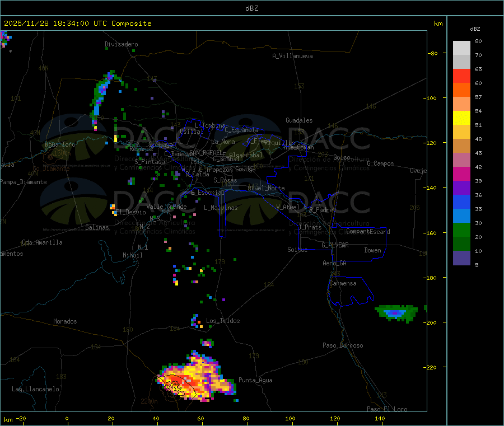The image size is (504, 426).
Task: Click the Bowen map label
Action: click(x=373, y=250)
